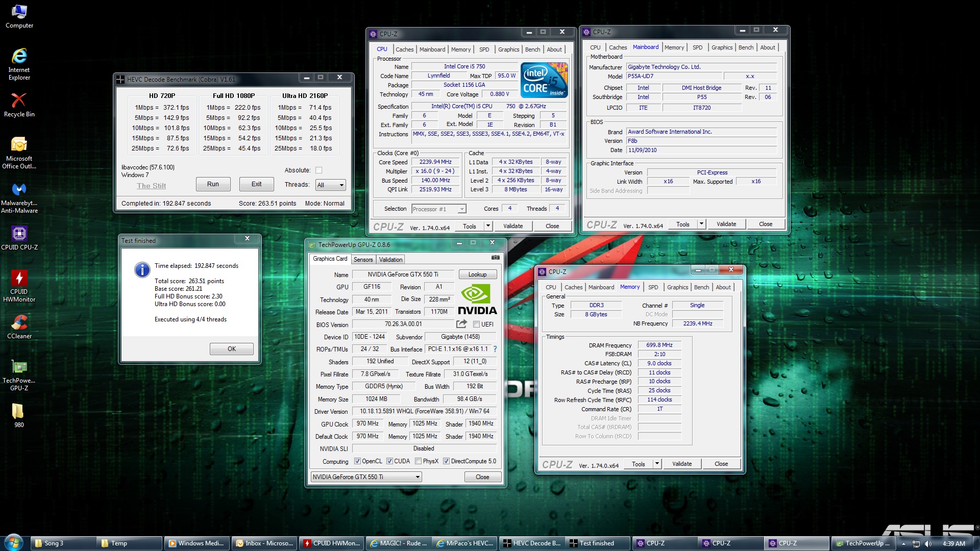This screenshot has width=980, height=551.
Task: Click the network tray icon
Action: pyautogui.click(x=916, y=543)
